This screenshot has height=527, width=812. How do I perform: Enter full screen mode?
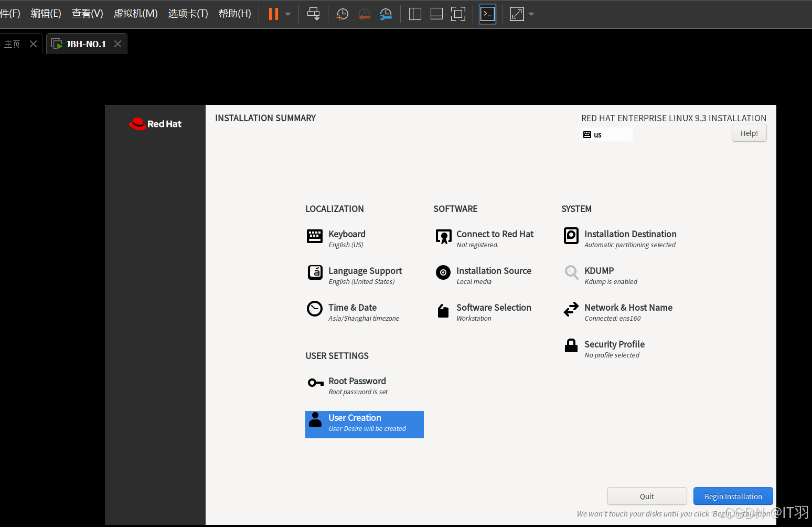click(458, 14)
